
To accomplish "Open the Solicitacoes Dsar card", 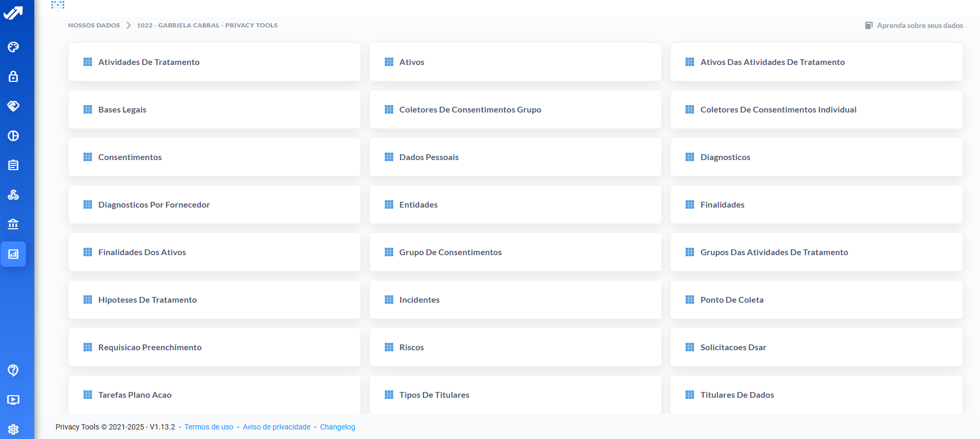I will (x=816, y=347).
